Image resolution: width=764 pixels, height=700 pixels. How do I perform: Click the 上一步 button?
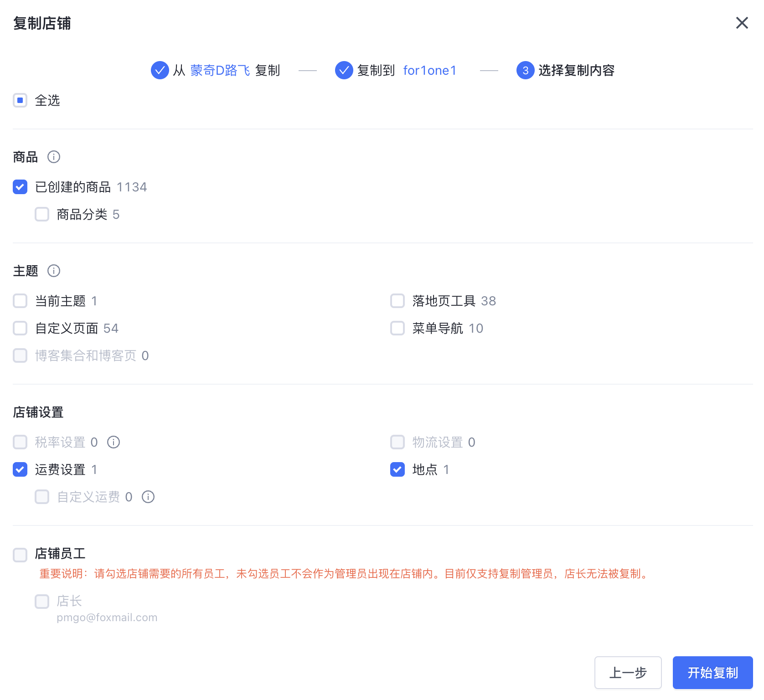click(628, 673)
